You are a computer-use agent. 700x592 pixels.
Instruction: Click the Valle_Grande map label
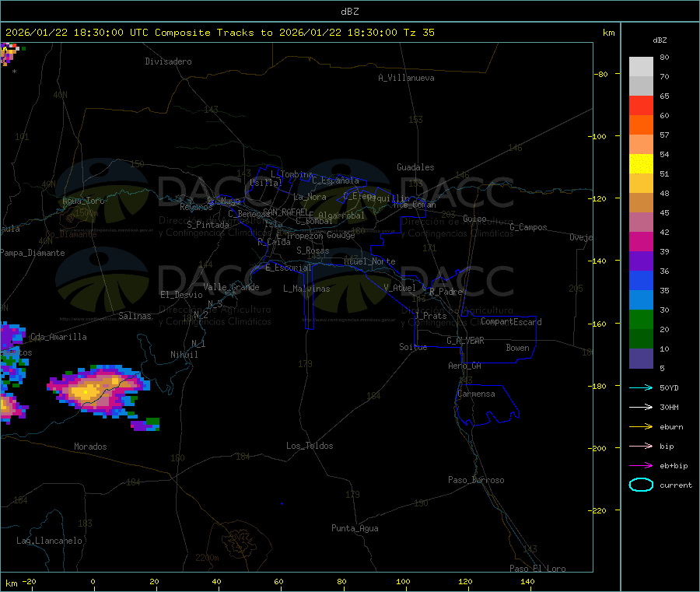pyautogui.click(x=231, y=287)
